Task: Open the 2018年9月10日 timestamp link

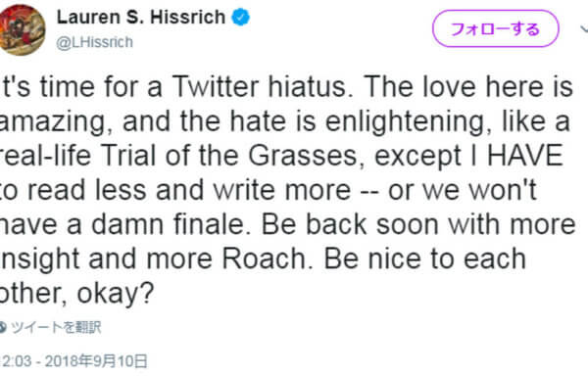Action: coord(96,361)
